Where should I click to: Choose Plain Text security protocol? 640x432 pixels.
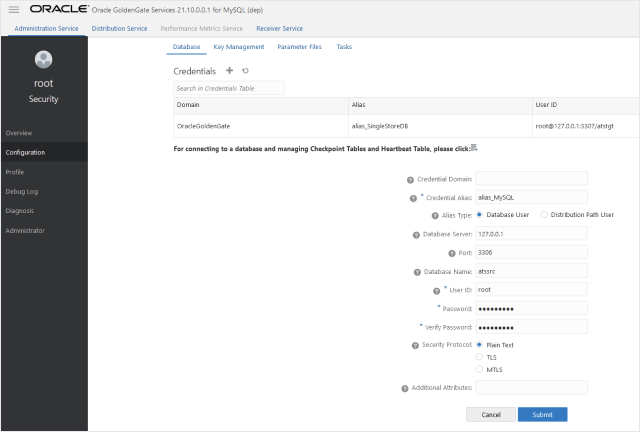[479, 345]
